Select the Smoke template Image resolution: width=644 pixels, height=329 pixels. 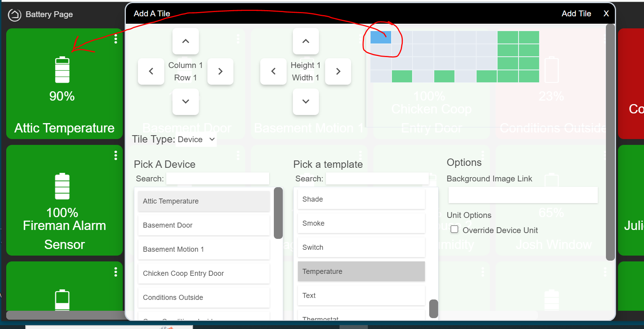point(361,223)
